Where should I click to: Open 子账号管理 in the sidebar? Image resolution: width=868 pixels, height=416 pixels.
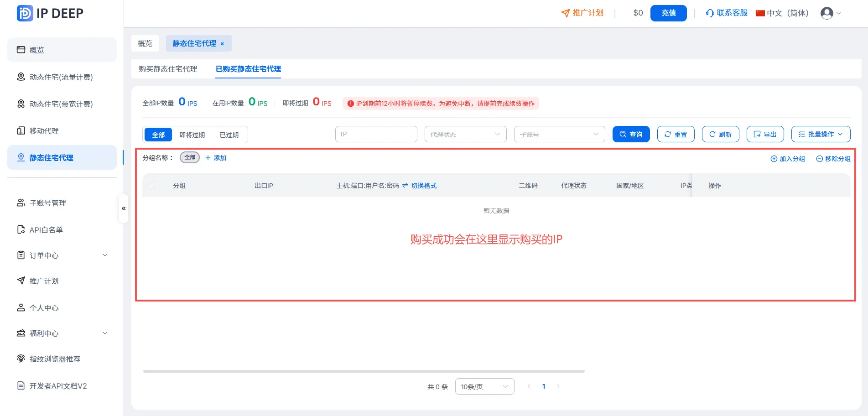pos(62,203)
